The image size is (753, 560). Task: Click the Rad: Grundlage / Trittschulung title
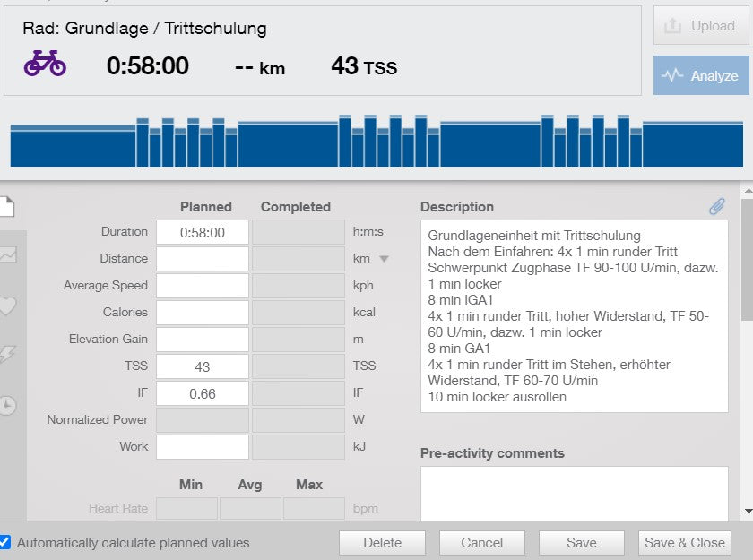pyautogui.click(x=143, y=28)
